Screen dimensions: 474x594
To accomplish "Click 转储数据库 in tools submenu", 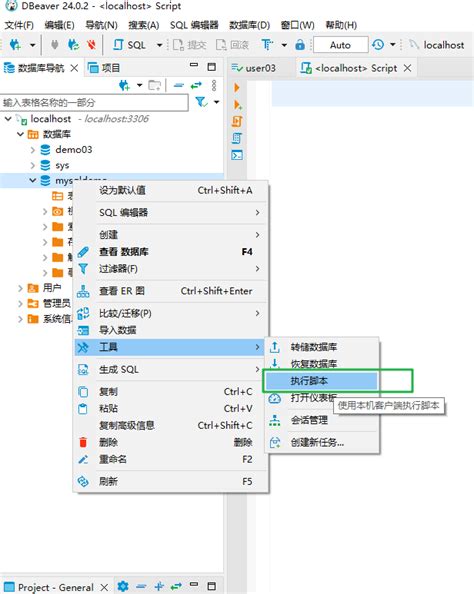I will point(322,347).
